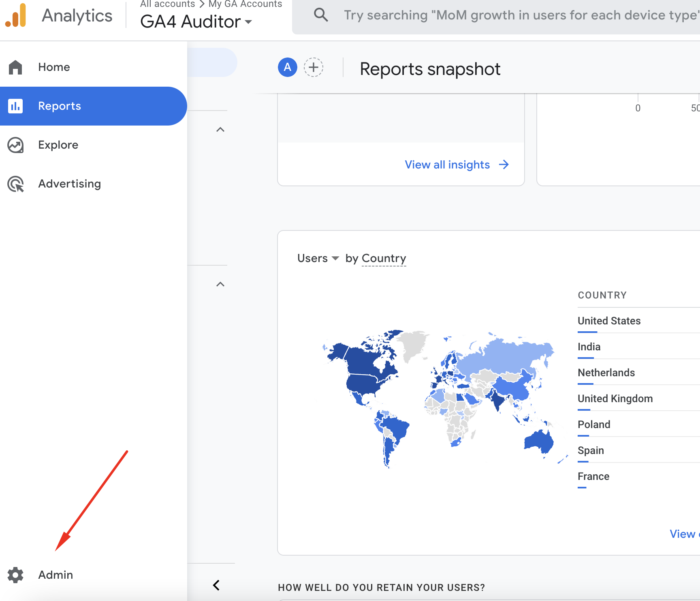Click the Advertising cursor target icon

point(15,184)
